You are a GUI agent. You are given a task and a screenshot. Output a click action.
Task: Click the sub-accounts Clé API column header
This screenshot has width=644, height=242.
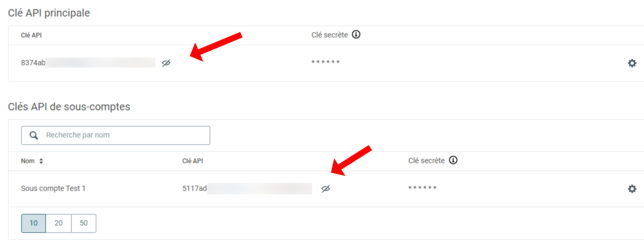click(193, 161)
